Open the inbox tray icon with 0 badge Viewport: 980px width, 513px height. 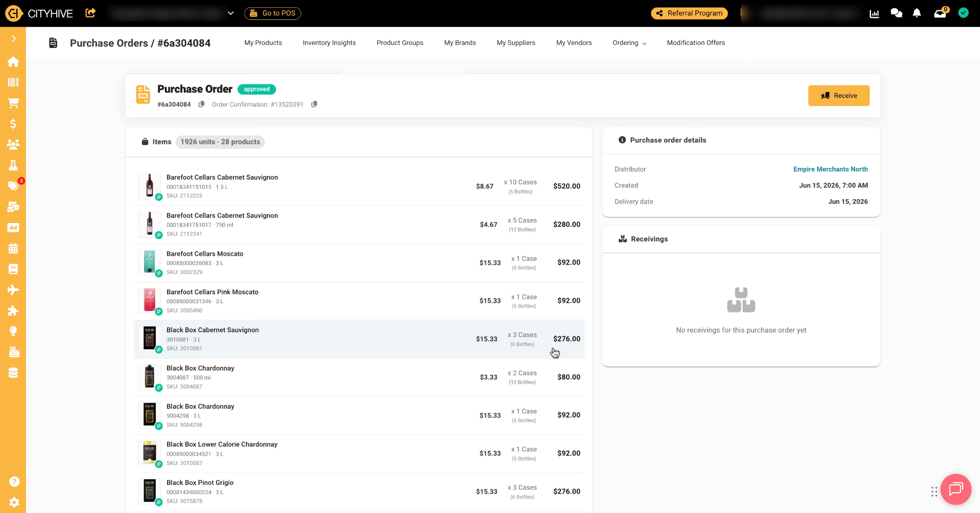coord(940,13)
